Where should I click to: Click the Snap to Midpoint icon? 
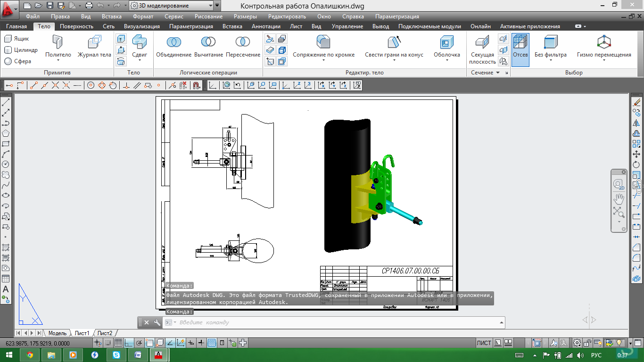pyautogui.click(x=44, y=85)
